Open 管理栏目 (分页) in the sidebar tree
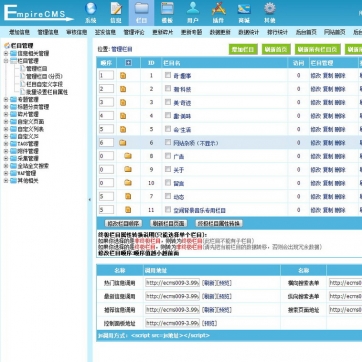The width and height of the screenshot is (362, 362). 44,76
